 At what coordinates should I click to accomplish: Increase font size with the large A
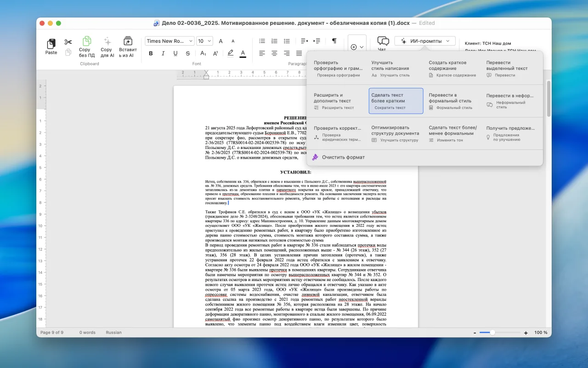220,41
